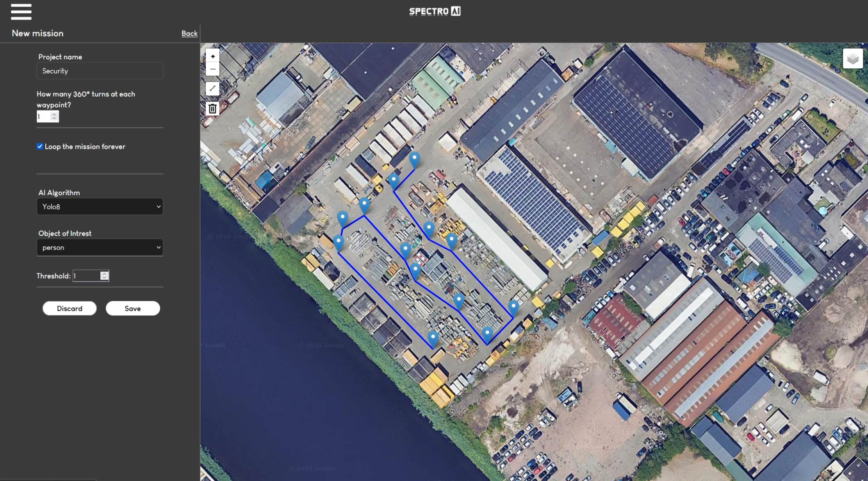Zoom in on the map
This screenshot has width=868, height=481.
coord(212,56)
